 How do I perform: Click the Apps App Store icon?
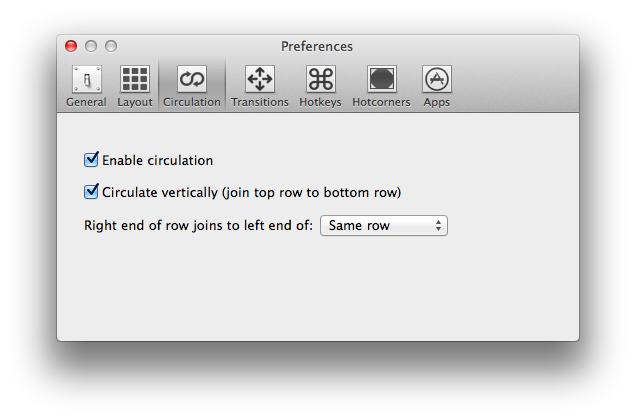click(436, 79)
